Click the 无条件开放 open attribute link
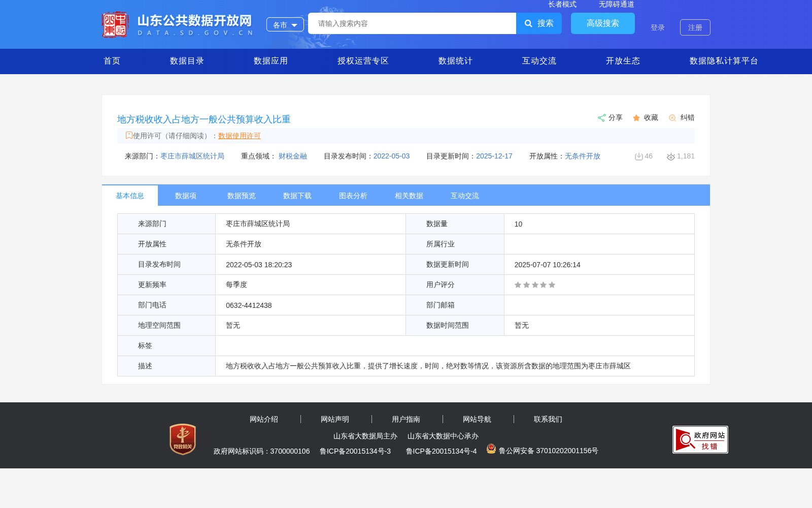The height and width of the screenshot is (508, 812). coord(583,156)
